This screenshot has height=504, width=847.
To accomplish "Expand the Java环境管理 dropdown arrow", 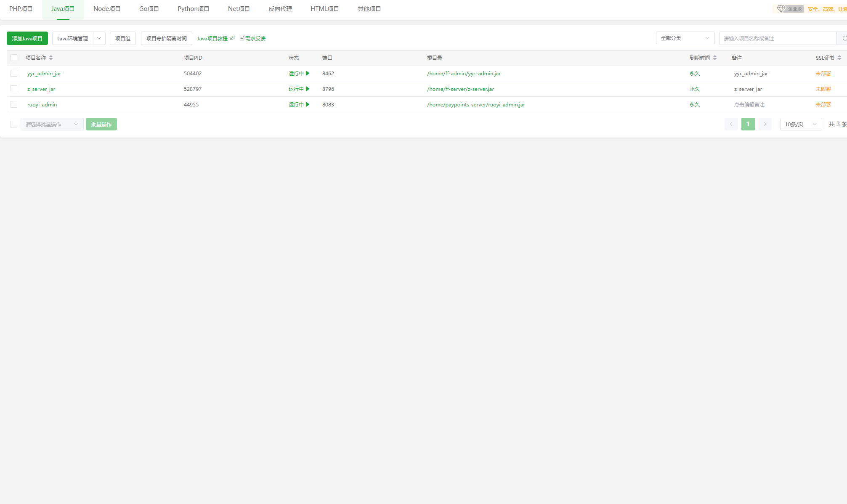I will [99, 38].
